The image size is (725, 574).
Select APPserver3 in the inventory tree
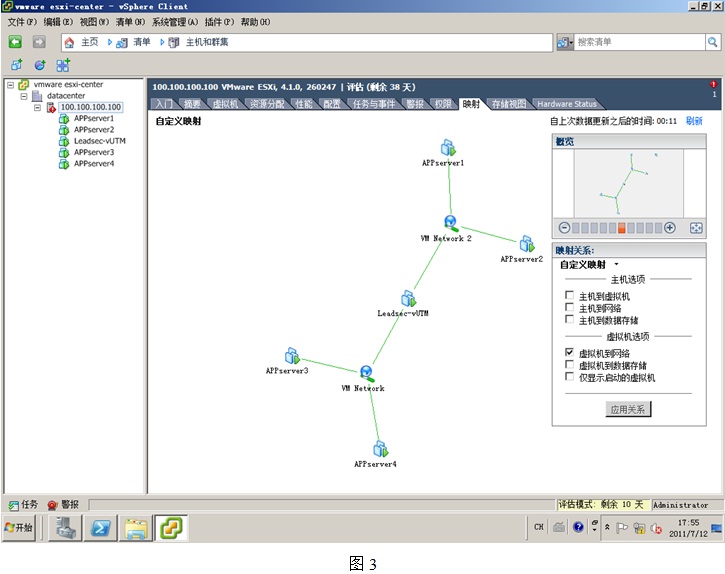(94, 152)
